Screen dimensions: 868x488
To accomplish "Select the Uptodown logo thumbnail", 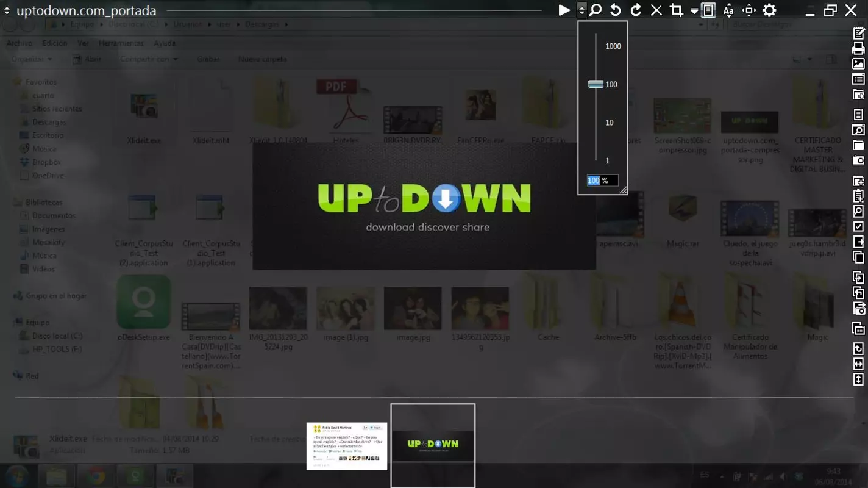I will point(433,445).
